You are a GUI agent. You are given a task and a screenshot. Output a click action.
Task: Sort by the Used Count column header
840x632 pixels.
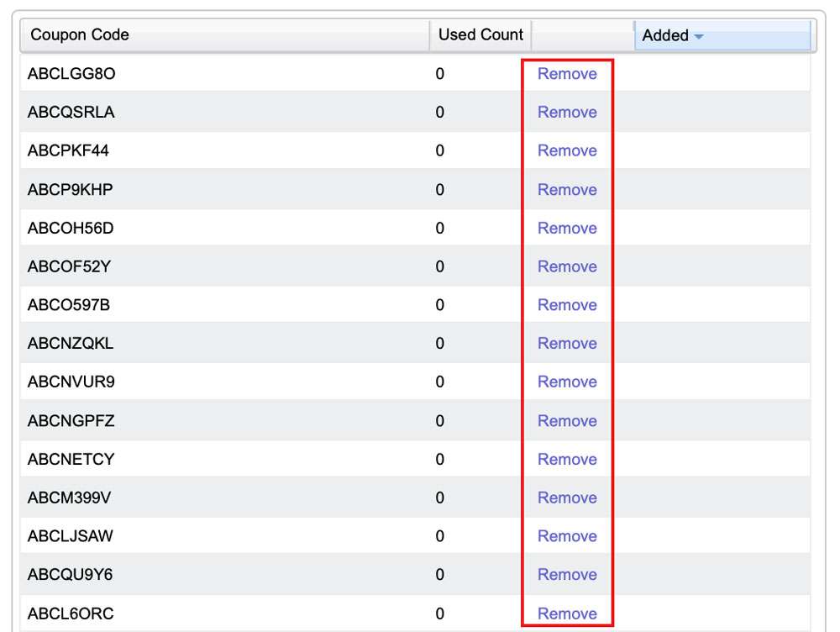480,35
